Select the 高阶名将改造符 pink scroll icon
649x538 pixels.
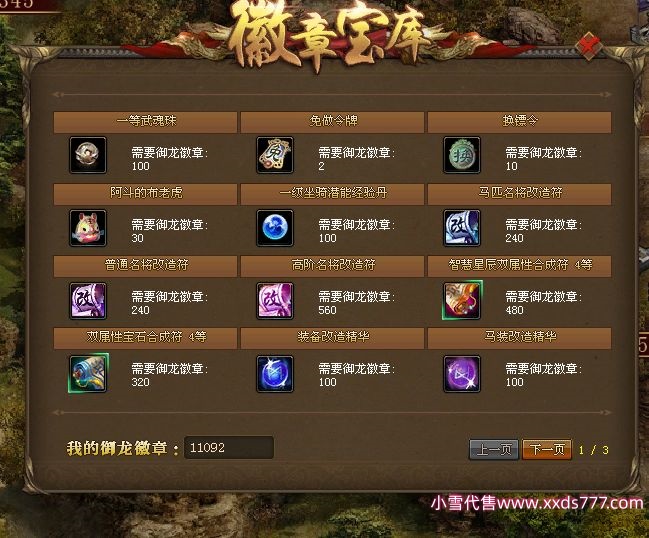click(275, 301)
